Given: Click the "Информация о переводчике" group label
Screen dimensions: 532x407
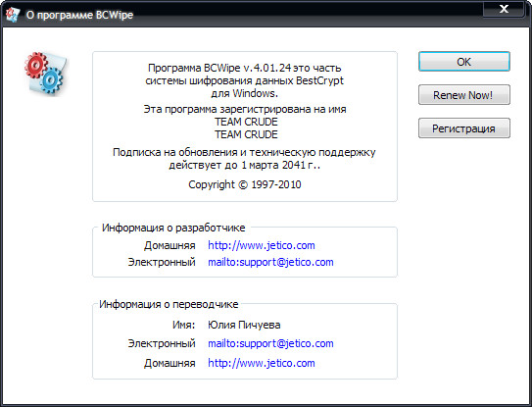Looking at the screenshot, I should (169, 304).
